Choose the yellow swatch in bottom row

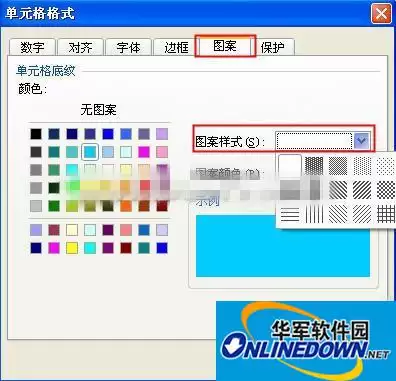pos(72,248)
